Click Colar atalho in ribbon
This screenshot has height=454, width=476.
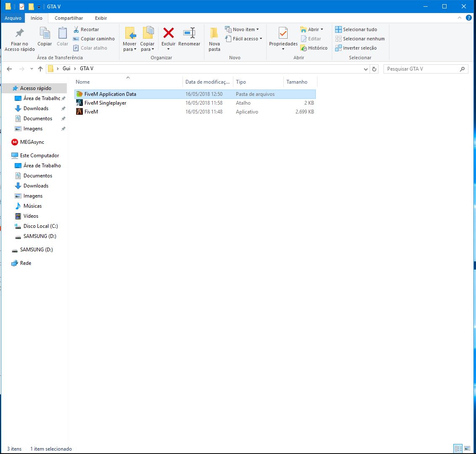pyautogui.click(x=90, y=48)
